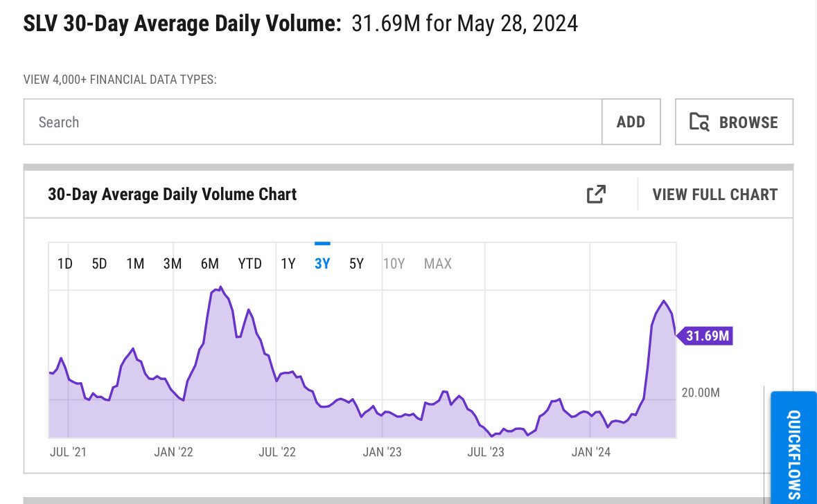The image size is (817, 504).
Task: Switch chart to 3M range
Action: pyautogui.click(x=173, y=264)
